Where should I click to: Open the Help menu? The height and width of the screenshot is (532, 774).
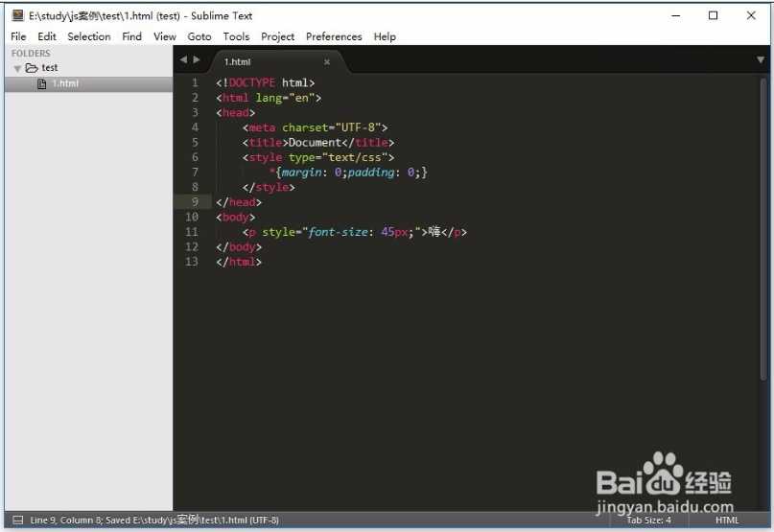(385, 36)
